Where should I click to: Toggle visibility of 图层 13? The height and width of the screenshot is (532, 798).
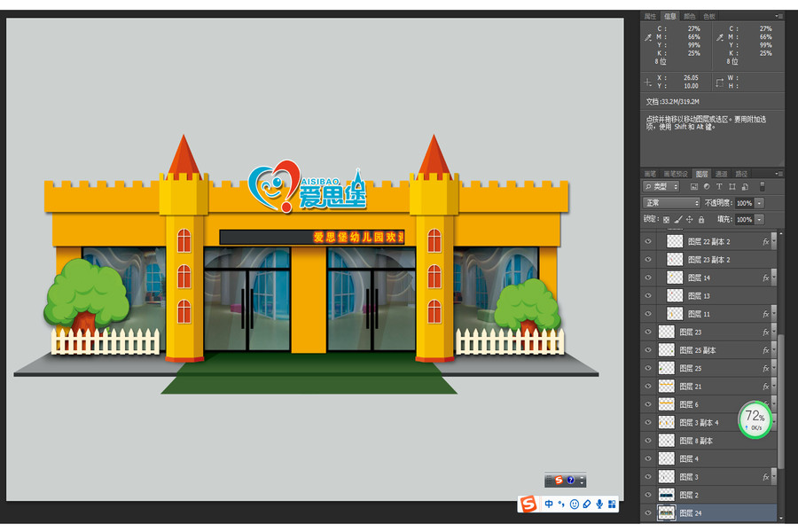[x=648, y=296]
